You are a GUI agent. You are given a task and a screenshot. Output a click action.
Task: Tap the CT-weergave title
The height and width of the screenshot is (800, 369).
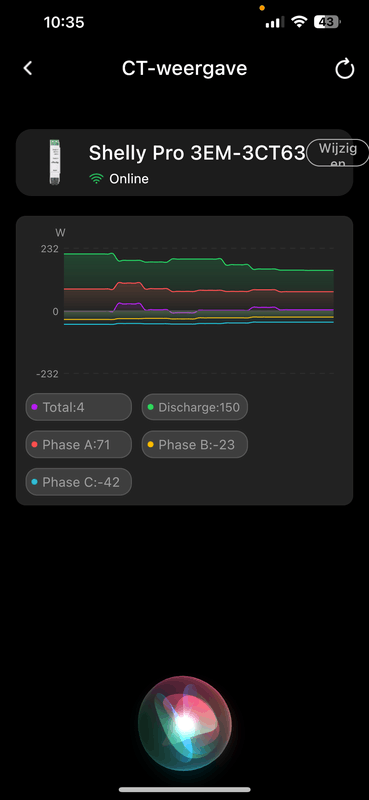(184, 68)
